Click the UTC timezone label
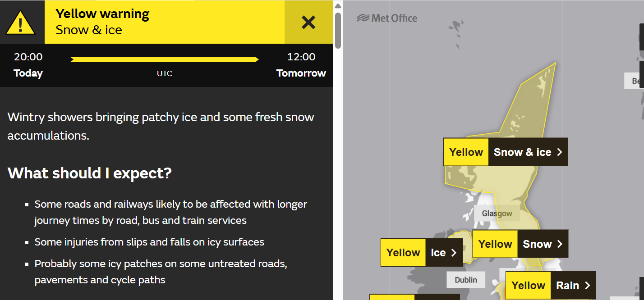Image resolution: width=644 pixels, height=300 pixels. (164, 73)
